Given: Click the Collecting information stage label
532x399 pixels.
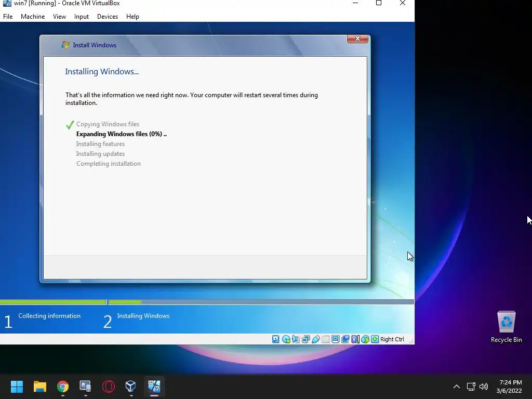Looking at the screenshot, I should [49, 316].
